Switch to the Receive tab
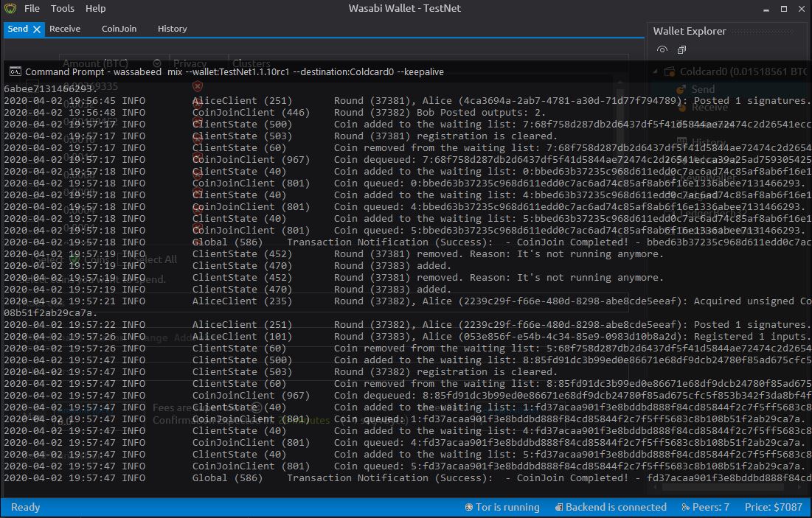Screen dimensions: 812x518 (x=65, y=29)
